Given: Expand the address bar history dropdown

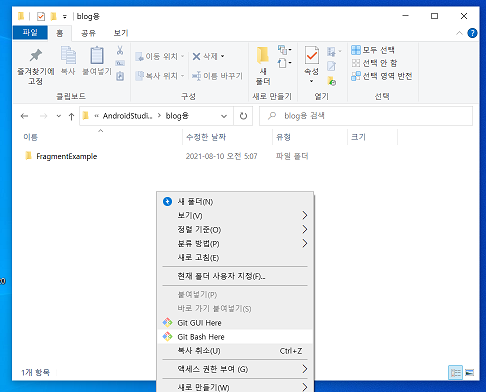Looking at the screenshot, I should pyautogui.click(x=224, y=116).
